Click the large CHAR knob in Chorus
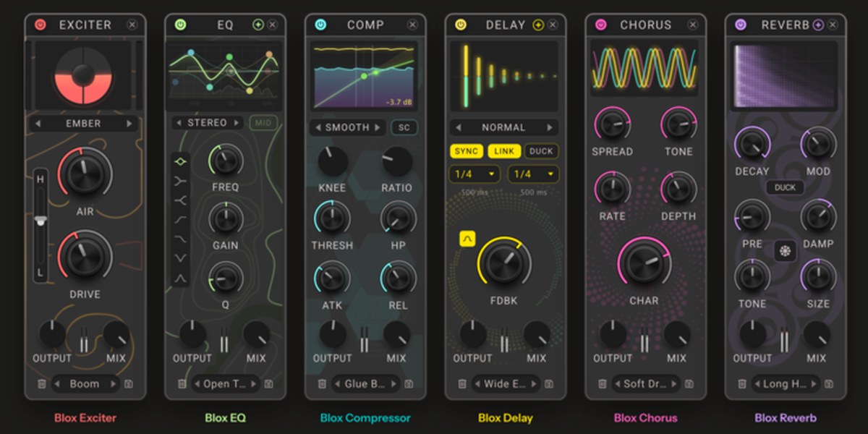868x434 pixels. click(x=644, y=263)
